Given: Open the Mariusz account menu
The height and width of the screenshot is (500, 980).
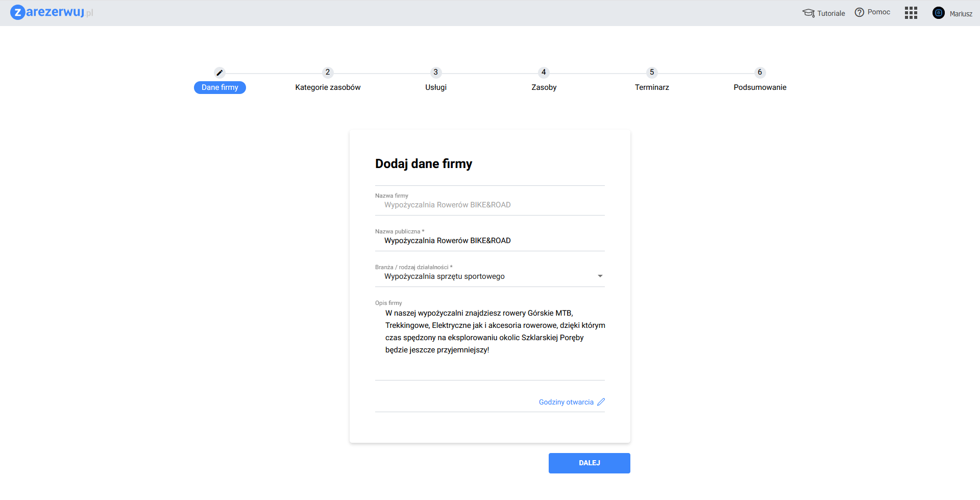Looking at the screenshot, I should point(961,14).
